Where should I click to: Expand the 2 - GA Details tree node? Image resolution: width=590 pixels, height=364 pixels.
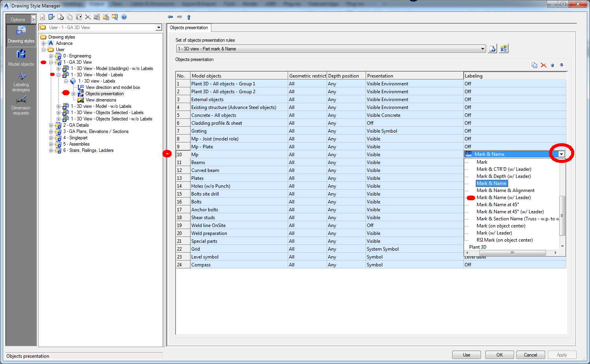[x=51, y=125]
